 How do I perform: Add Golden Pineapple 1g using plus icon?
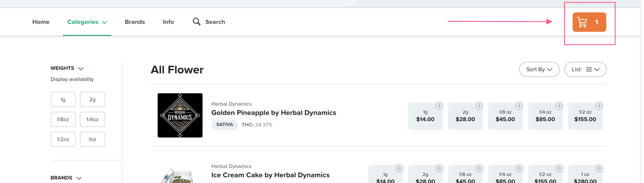(x=439, y=106)
